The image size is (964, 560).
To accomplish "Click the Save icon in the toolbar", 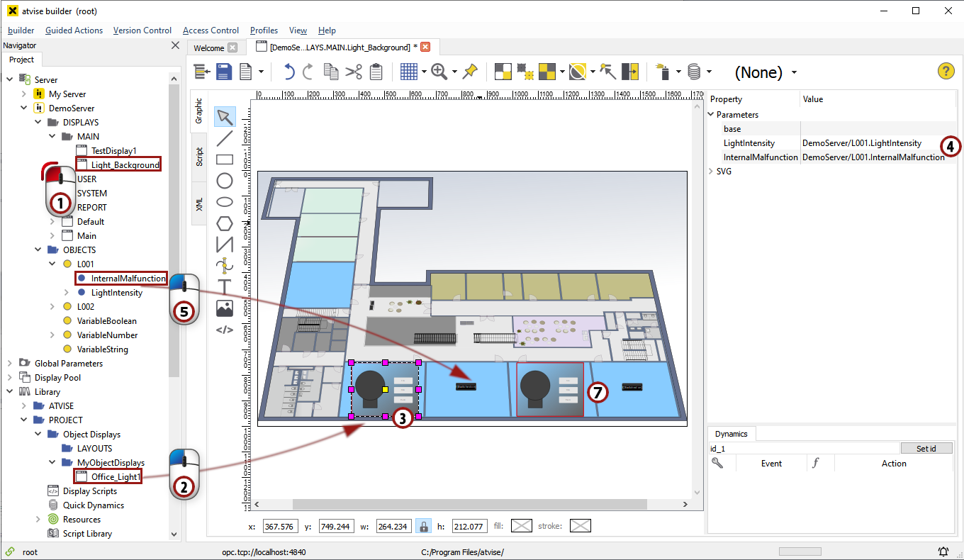I will tap(225, 72).
